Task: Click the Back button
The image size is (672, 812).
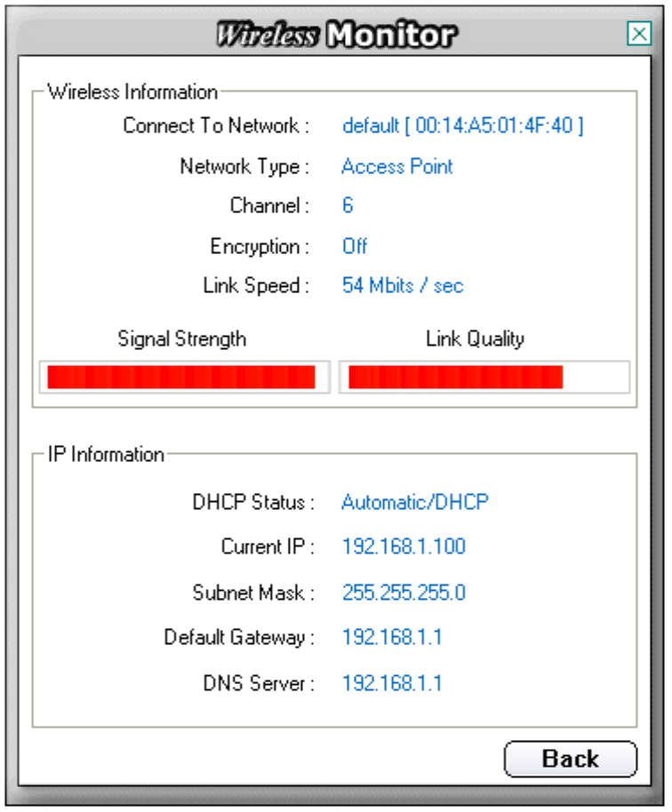Action: pyautogui.click(x=571, y=759)
